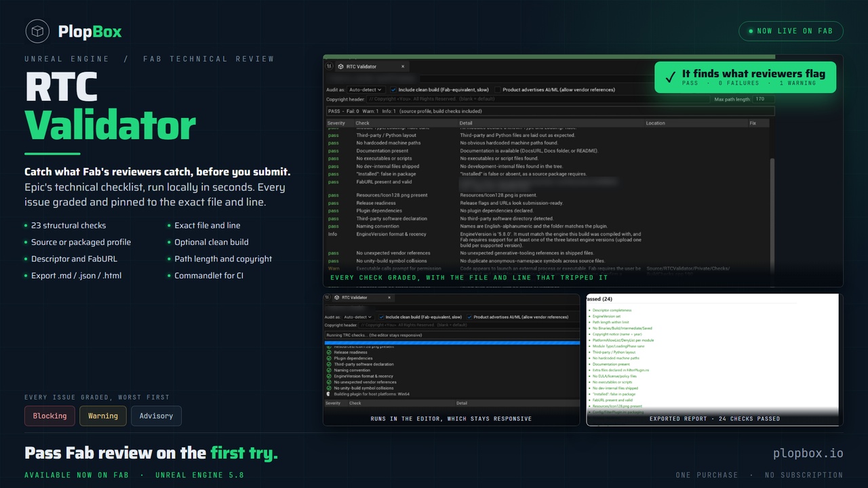The width and height of the screenshot is (868, 488).
Task: Click the green check icon beside Plugin dependencies in the running list
Action: 329,359
